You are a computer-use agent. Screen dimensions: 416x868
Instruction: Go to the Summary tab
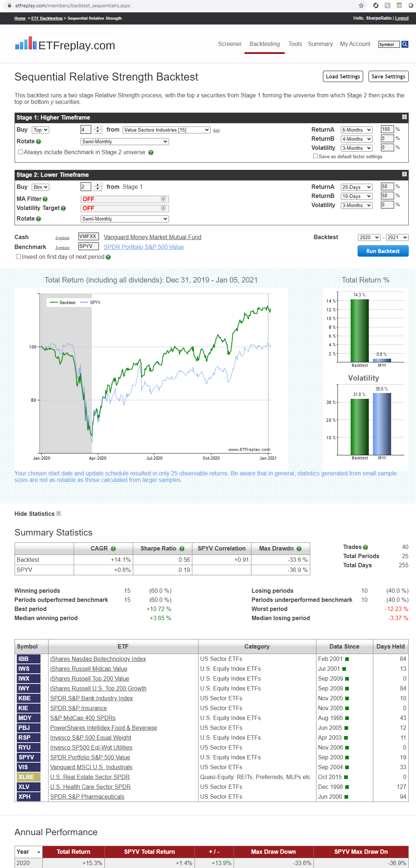click(x=320, y=44)
